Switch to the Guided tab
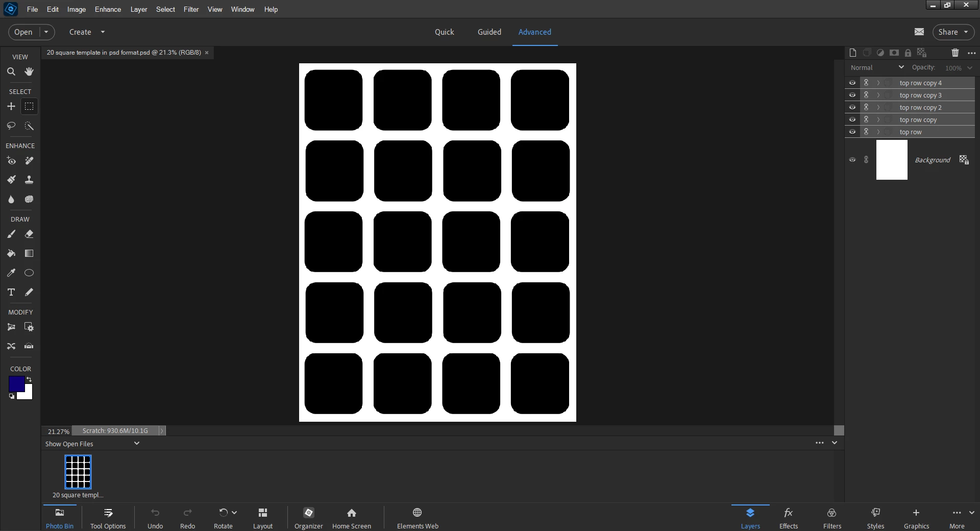The width and height of the screenshot is (980, 531). pos(489,32)
